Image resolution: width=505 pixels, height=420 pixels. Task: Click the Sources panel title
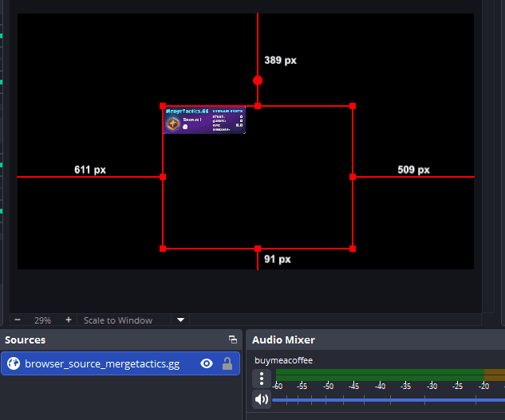(x=26, y=340)
